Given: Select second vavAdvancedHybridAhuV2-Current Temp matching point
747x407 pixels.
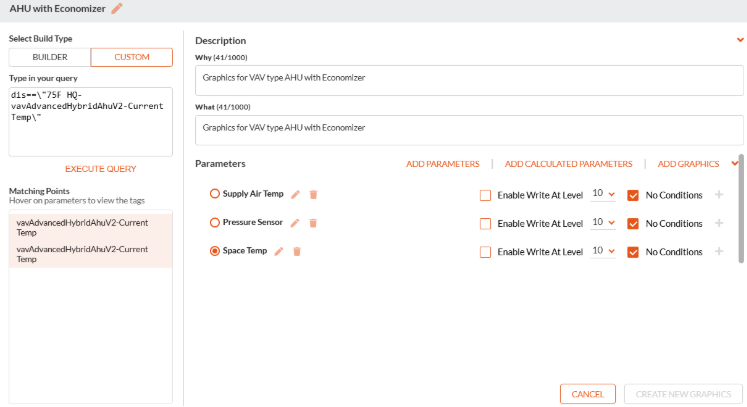Looking at the screenshot, I should 91,254.
